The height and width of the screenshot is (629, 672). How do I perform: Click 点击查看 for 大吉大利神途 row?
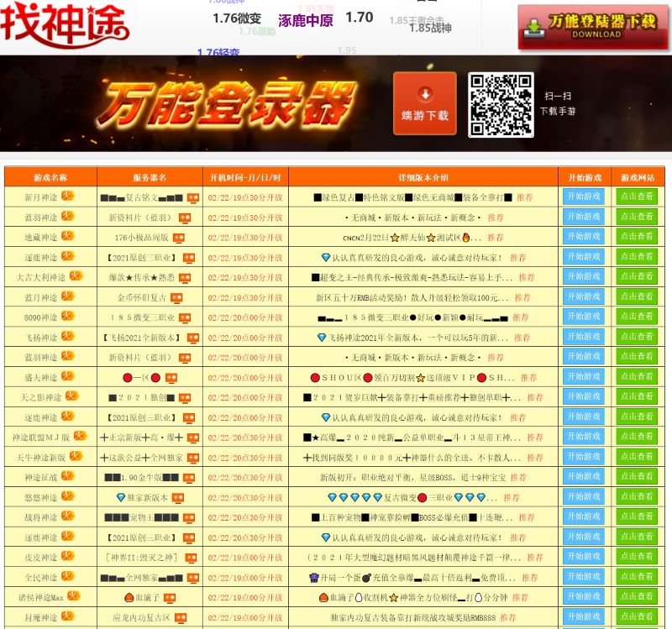pyautogui.click(x=637, y=276)
